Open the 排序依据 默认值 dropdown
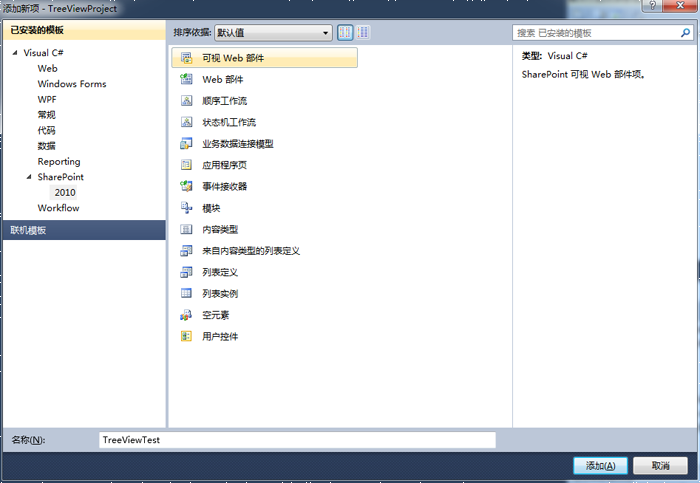Screen dimensions: 700x483 click(x=273, y=33)
